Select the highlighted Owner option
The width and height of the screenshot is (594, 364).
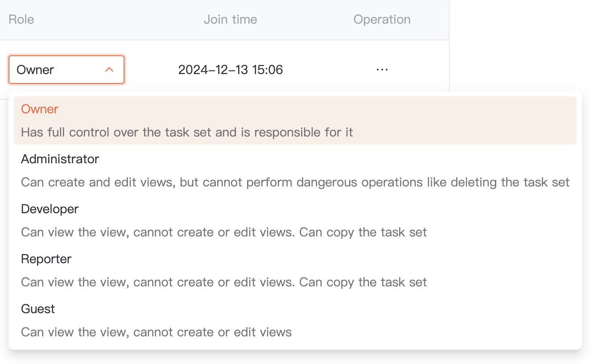click(x=40, y=109)
